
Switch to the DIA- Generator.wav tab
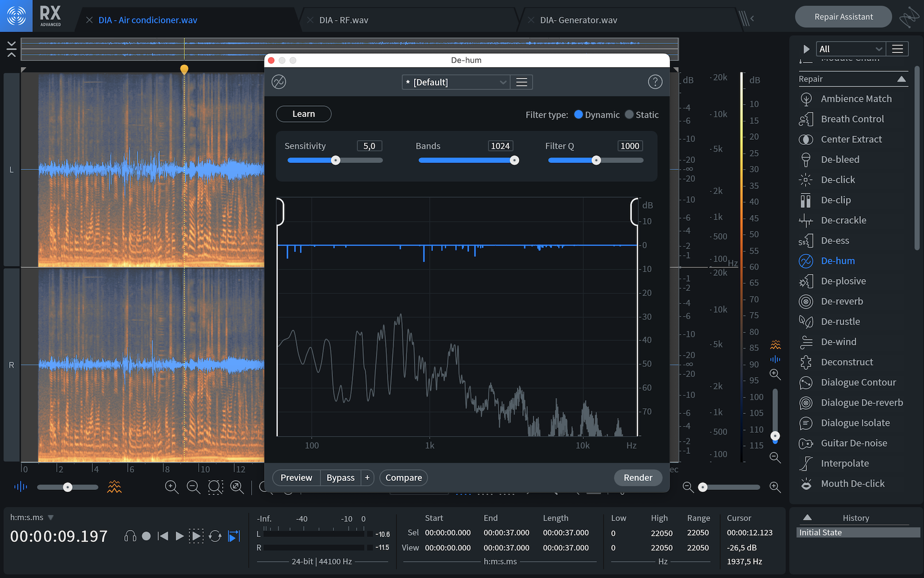(x=578, y=20)
